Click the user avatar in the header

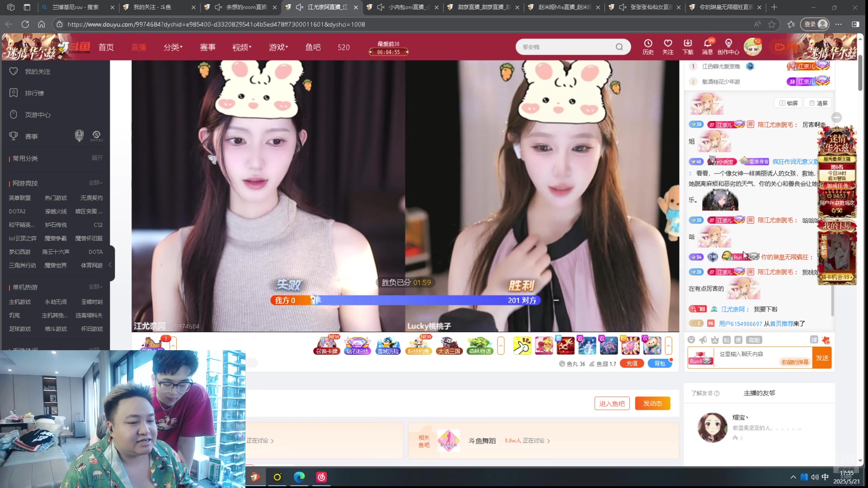pyautogui.click(x=752, y=47)
